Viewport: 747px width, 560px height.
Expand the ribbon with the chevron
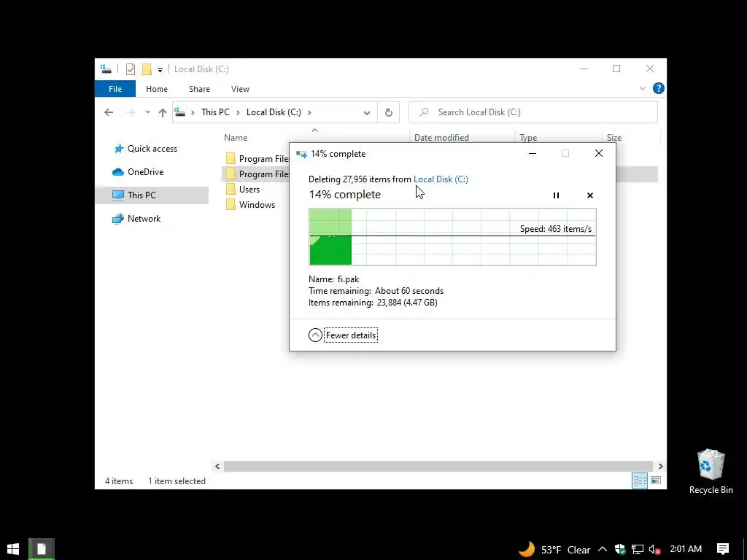pos(642,88)
